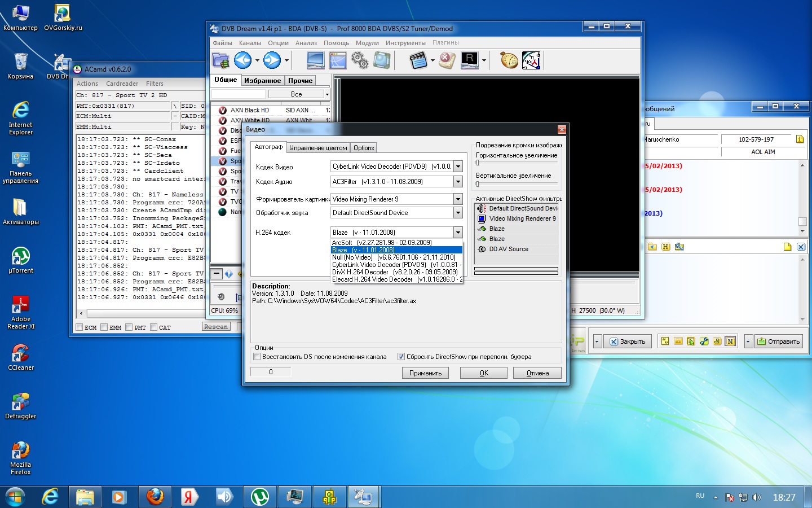Click the quote marks icon in chat toolbar
Viewport: 812px width, 508px height.
point(665,341)
